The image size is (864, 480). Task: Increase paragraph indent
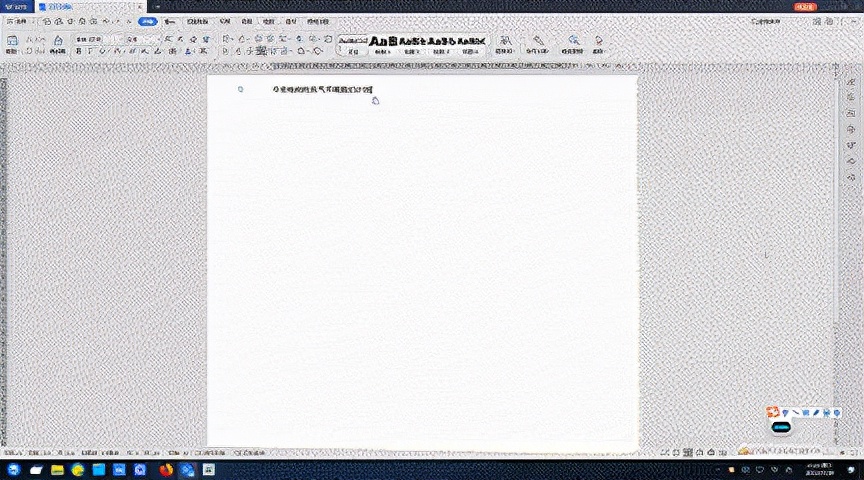click(270, 40)
